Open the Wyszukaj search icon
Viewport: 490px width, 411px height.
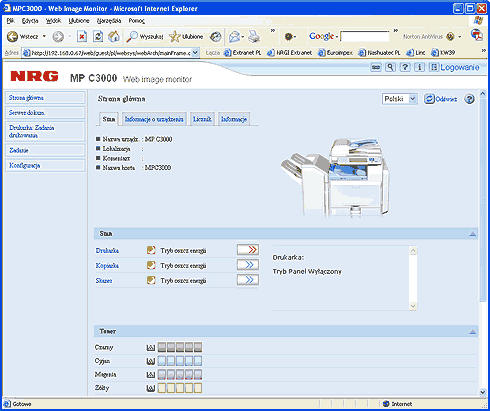132,36
